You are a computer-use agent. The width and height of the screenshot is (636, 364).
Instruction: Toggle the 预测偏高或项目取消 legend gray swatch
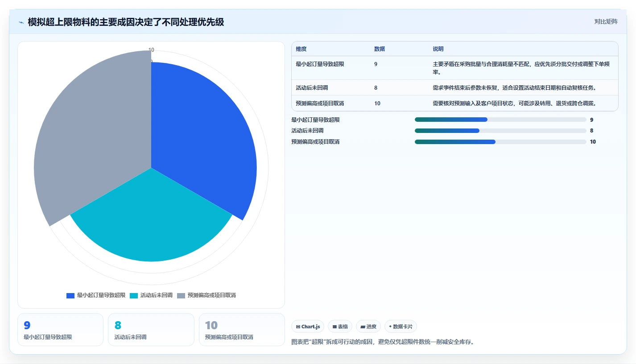pos(181,296)
